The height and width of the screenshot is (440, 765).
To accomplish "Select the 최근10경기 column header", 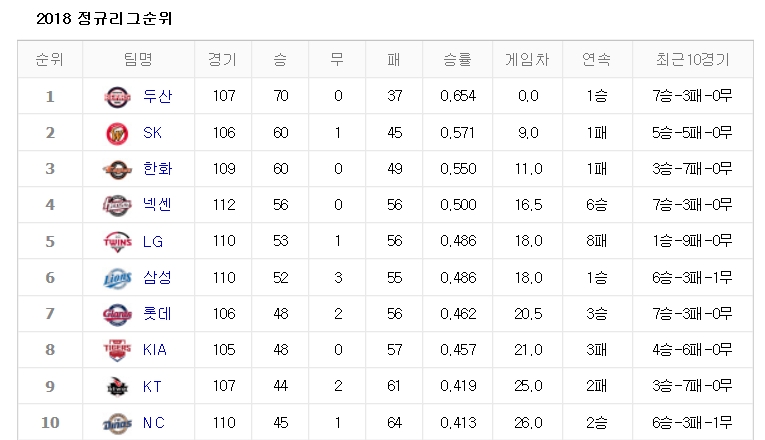I will point(692,60).
